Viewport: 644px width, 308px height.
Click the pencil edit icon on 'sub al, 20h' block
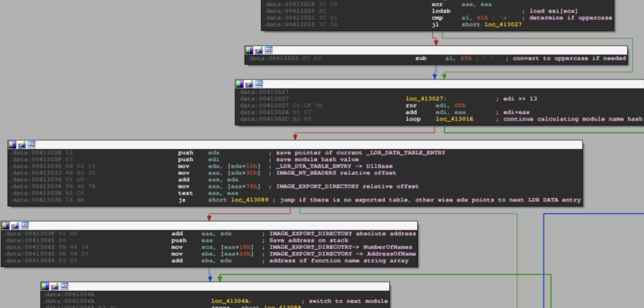pos(258,50)
